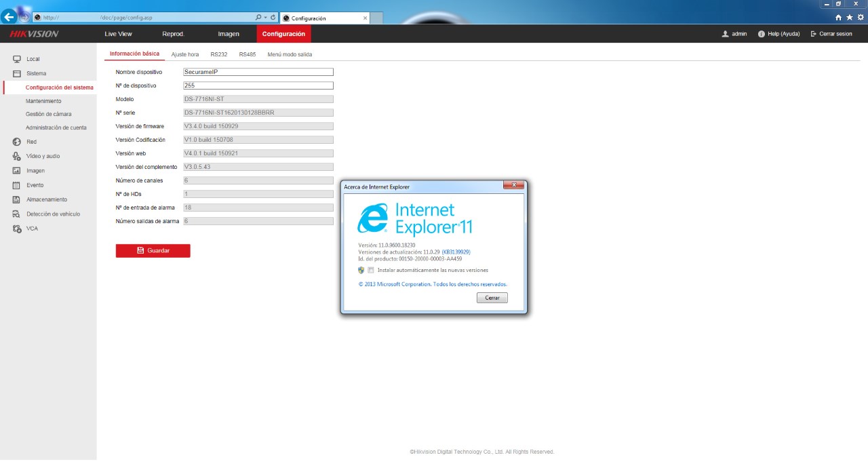Select Gestión de cámara in sidebar
Screen dimensions: 868x470
[48, 114]
